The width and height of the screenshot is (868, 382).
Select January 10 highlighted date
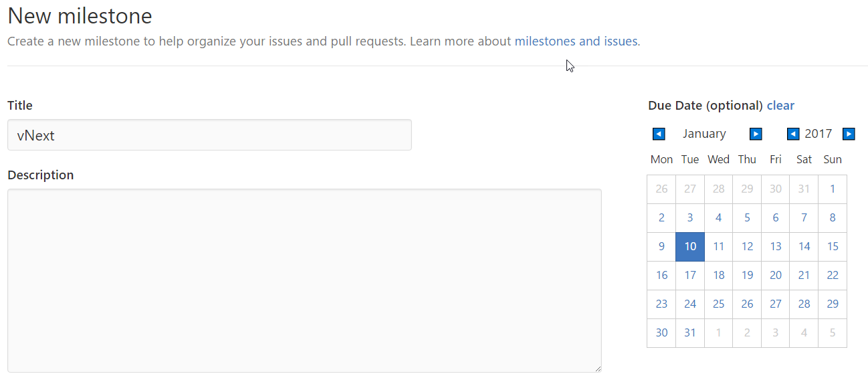(x=690, y=246)
